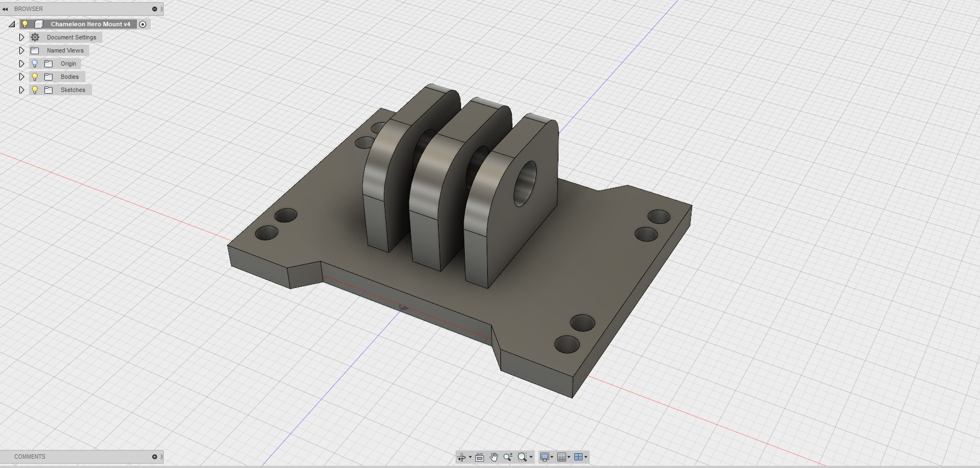Open Display Settings monitor icon
The width and height of the screenshot is (980, 468).
(x=545, y=457)
